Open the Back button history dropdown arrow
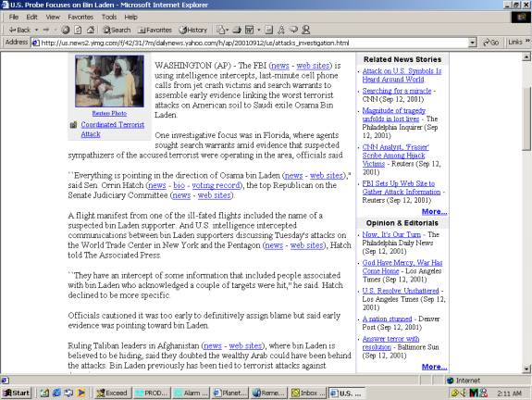Screen dimensions: 532x400 coord(36,30)
